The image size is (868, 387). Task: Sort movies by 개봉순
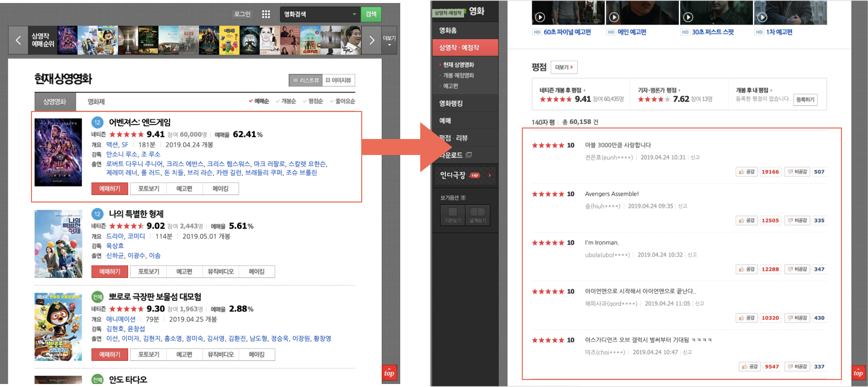pos(286,101)
